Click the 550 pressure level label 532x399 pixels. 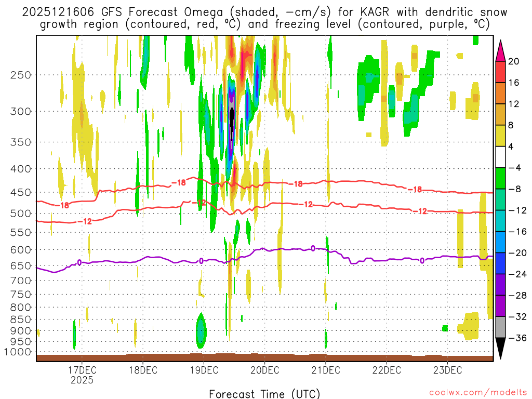click(21, 232)
